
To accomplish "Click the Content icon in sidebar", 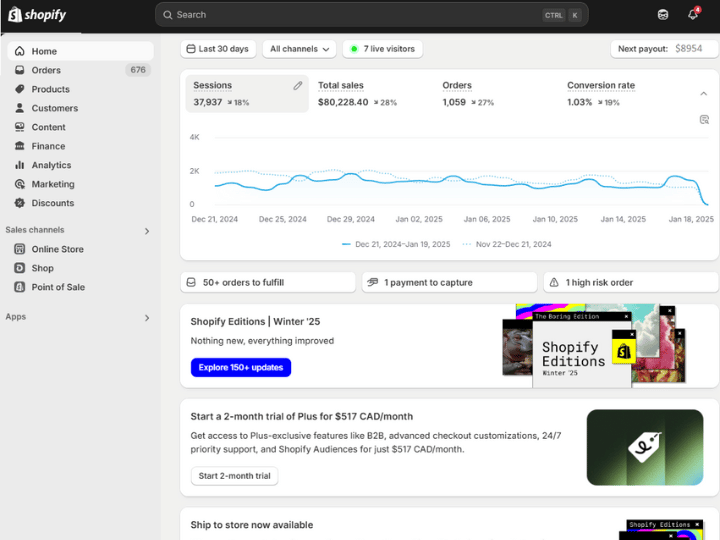I will 19,127.
